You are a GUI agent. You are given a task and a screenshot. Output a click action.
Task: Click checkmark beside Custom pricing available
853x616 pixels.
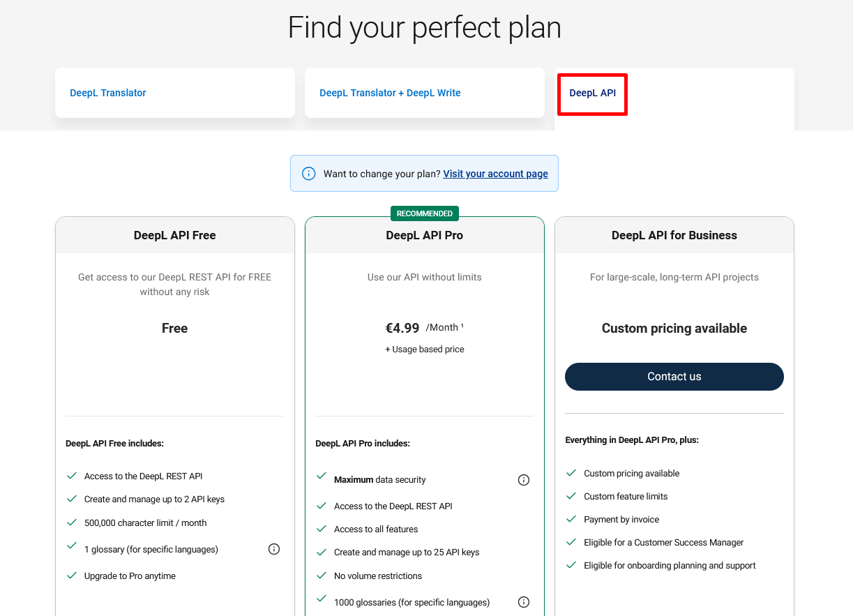click(x=571, y=473)
